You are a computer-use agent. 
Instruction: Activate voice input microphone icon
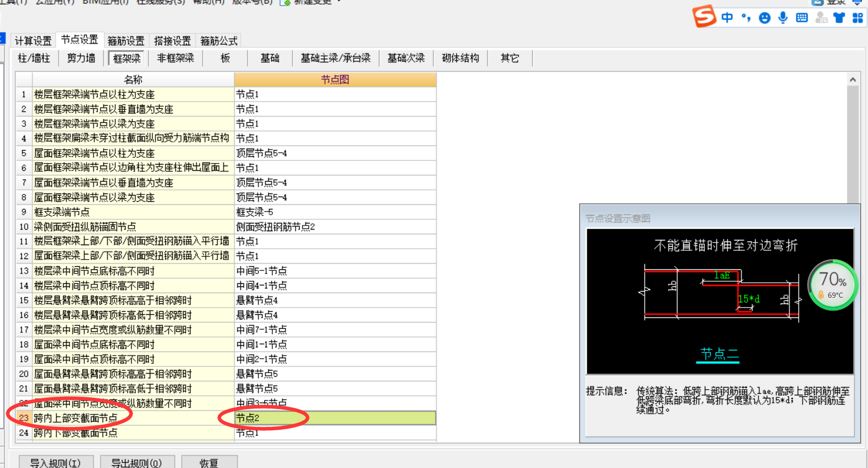(783, 18)
